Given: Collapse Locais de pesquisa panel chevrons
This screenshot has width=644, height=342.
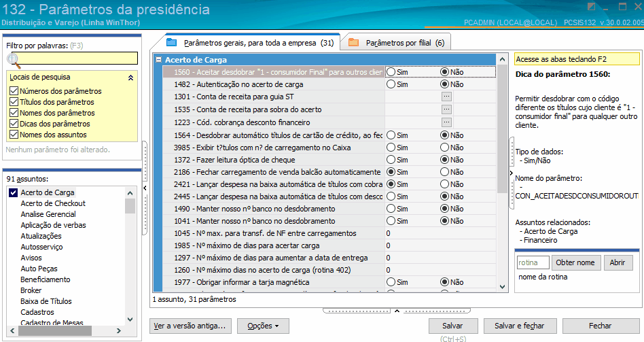Looking at the screenshot, I should tap(130, 78).
